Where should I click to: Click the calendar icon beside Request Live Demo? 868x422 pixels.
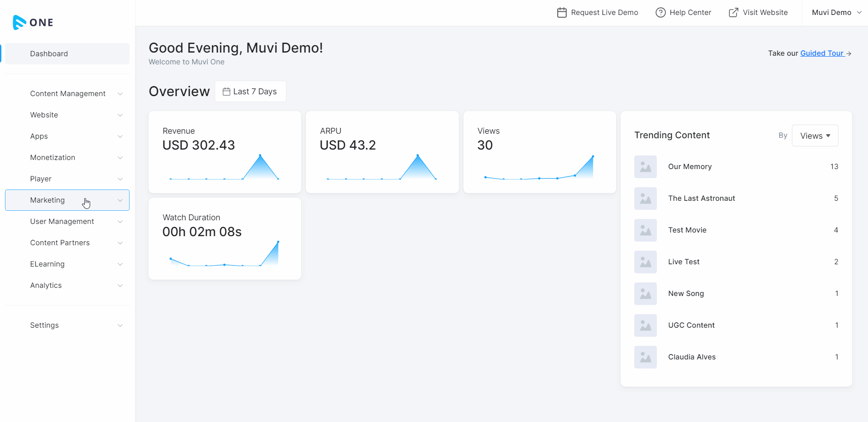[x=561, y=13]
